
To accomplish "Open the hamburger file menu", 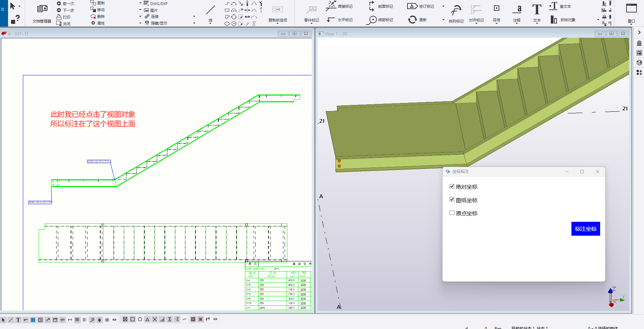I will (x=3, y=9).
